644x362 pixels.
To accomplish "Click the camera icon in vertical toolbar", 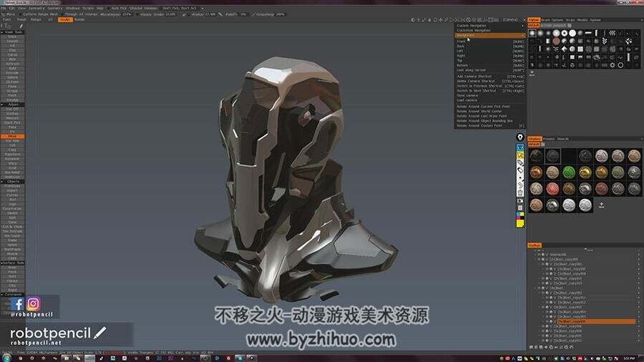I will (520, 201).
